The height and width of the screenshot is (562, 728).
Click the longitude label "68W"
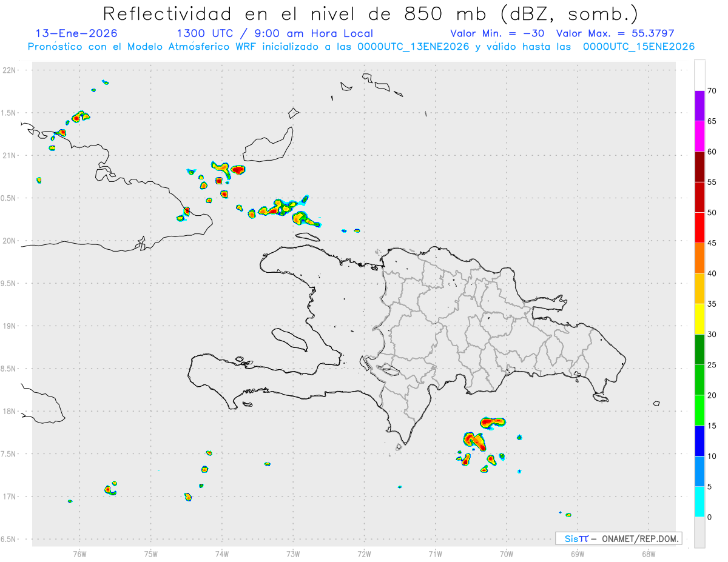pyautogui.click(x=649, y=554)
